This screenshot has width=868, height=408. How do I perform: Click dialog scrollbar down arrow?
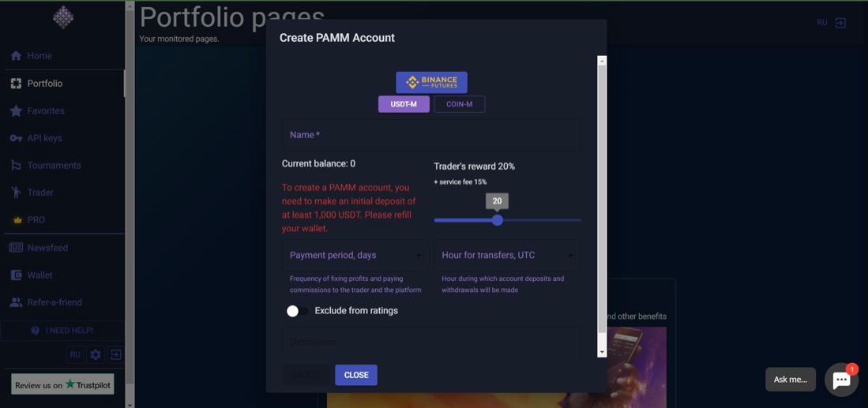[603, 352]
